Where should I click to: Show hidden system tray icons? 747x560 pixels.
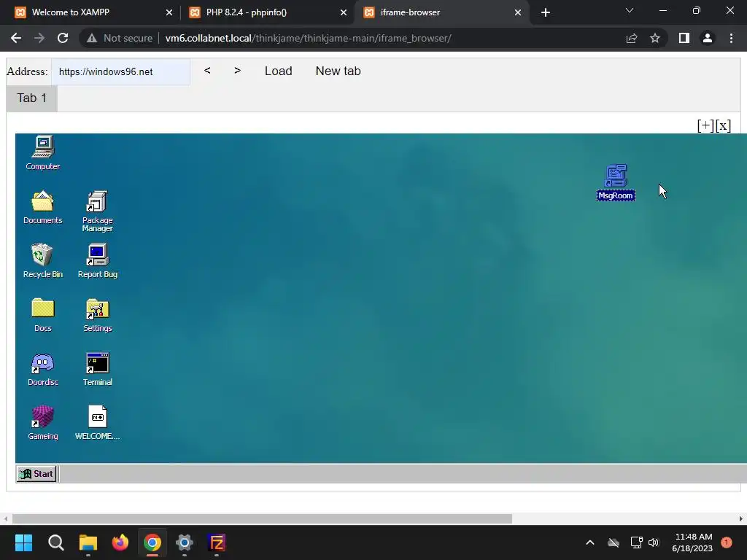589,542
